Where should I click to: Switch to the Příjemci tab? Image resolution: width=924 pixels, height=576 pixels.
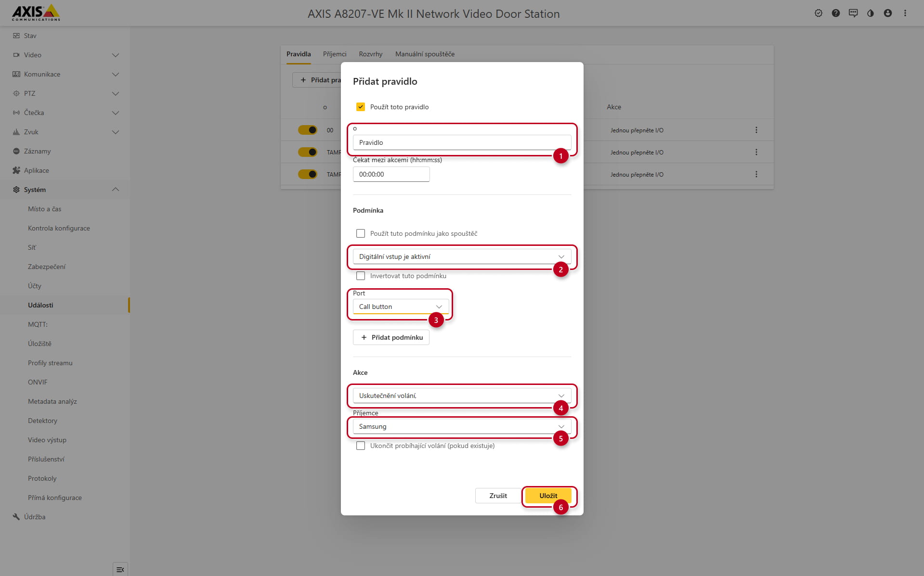click(x=335, y=54)
